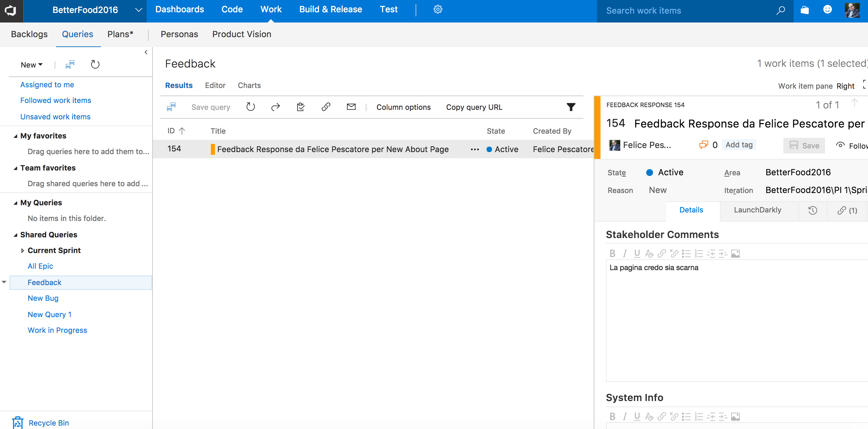Image resolution: width=868 pixels, height=429 pixels.
Task: Apply bold in System Info editor
Action: pos(612,416)
